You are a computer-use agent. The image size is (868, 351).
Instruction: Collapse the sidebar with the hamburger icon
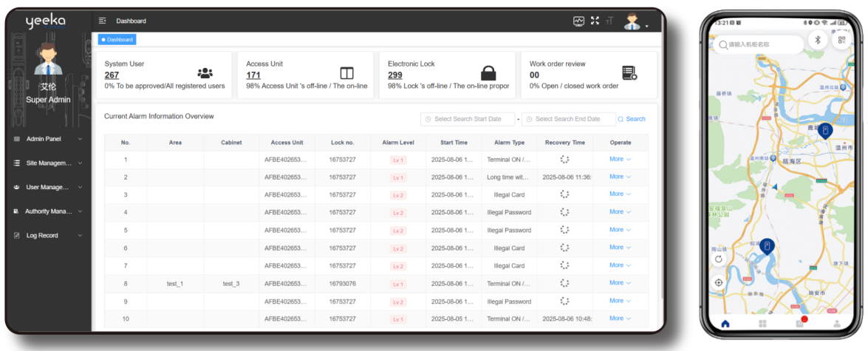(102, 21)
